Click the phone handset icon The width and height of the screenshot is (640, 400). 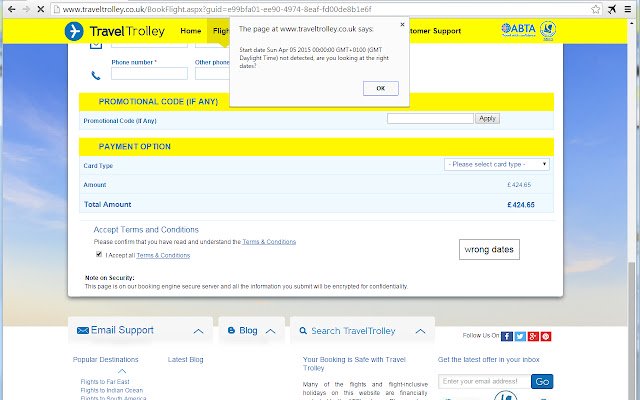click(96, 75)
